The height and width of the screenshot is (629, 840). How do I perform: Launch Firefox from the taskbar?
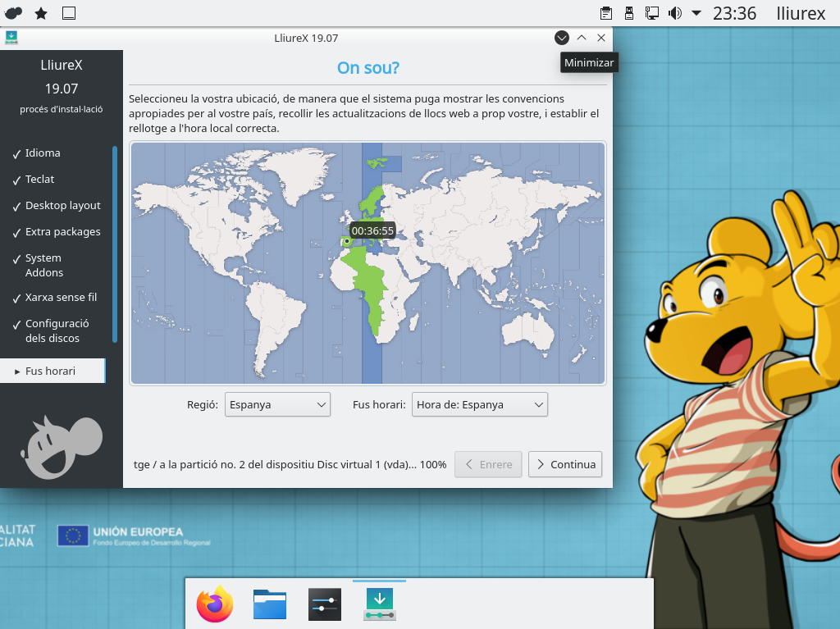215,604
